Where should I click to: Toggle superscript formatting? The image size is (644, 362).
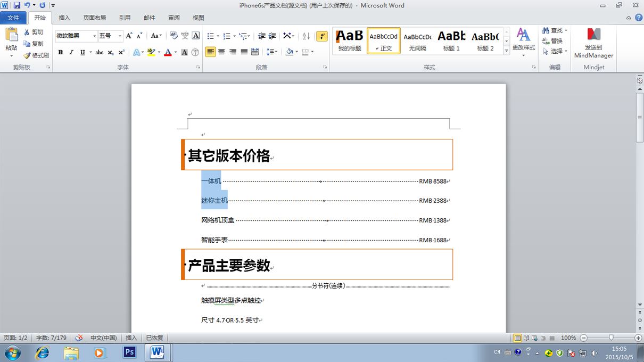coord(121,52)
